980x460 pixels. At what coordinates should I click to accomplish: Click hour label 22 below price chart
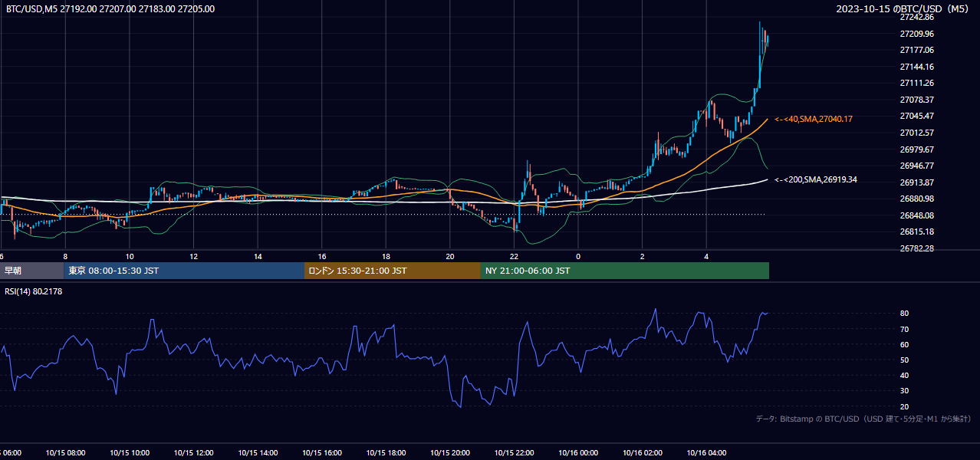514,257
